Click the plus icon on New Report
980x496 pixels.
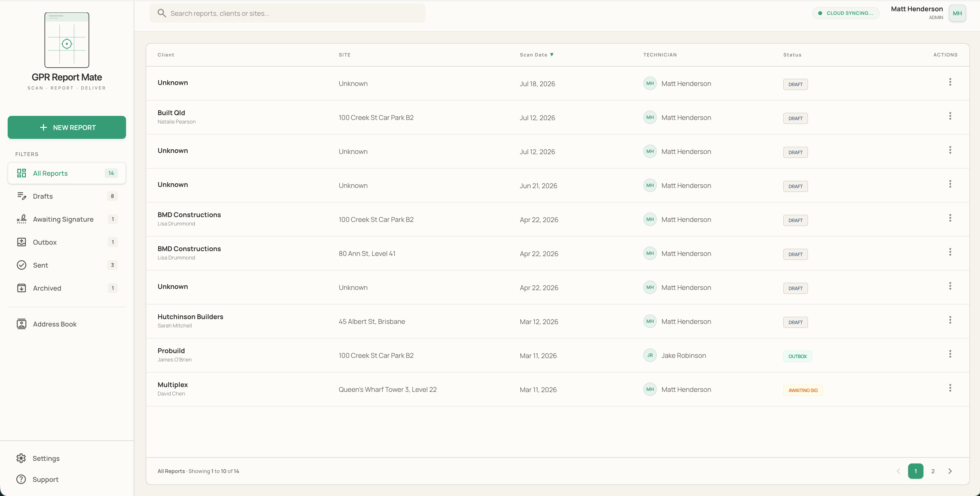(x=44, y=127)
